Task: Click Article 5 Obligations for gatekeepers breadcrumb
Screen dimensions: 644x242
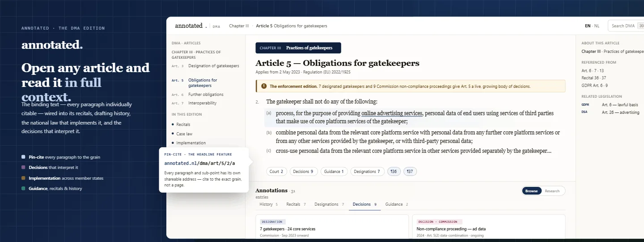Action: point(291,26)
